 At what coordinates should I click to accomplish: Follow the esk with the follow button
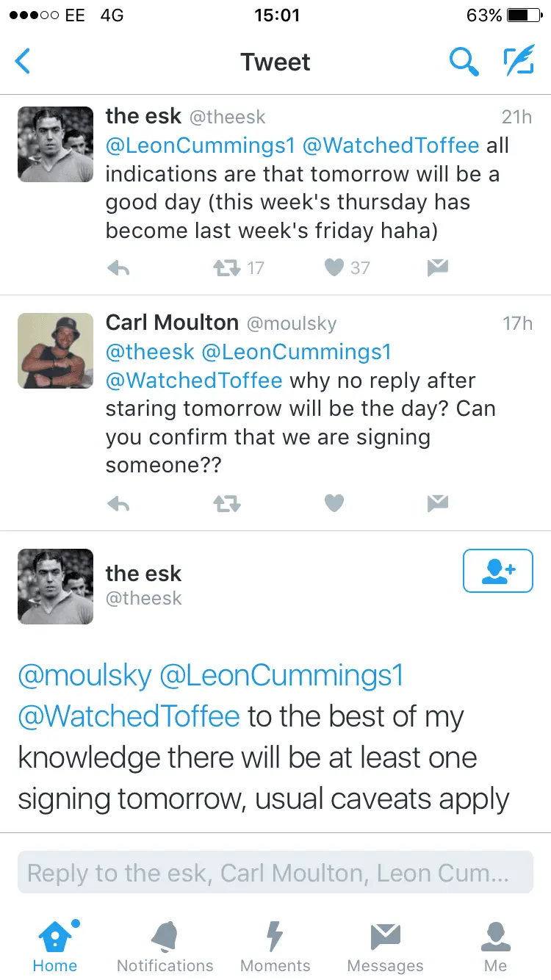(x=497, y=571)
